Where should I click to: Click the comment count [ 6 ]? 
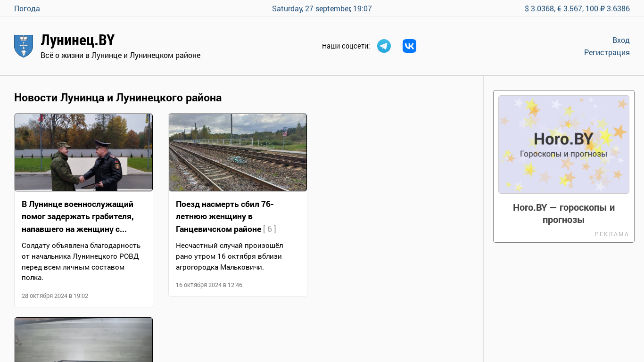(270, 229)
